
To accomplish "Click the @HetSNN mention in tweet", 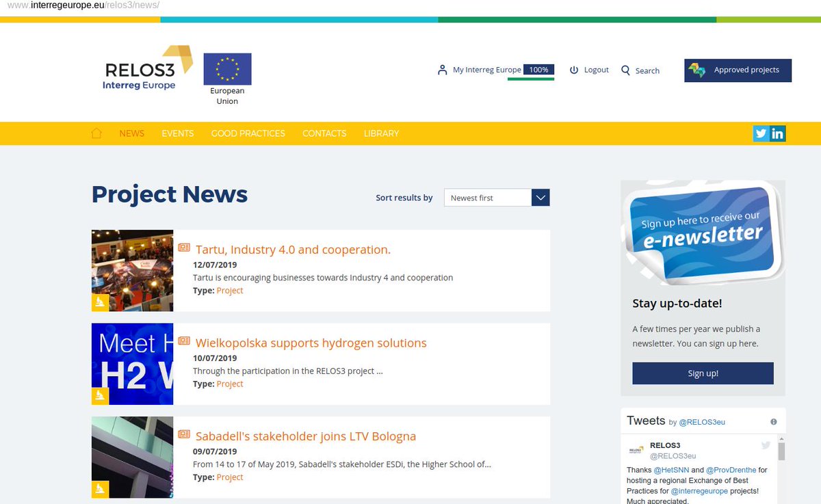I will coord(670,470).
